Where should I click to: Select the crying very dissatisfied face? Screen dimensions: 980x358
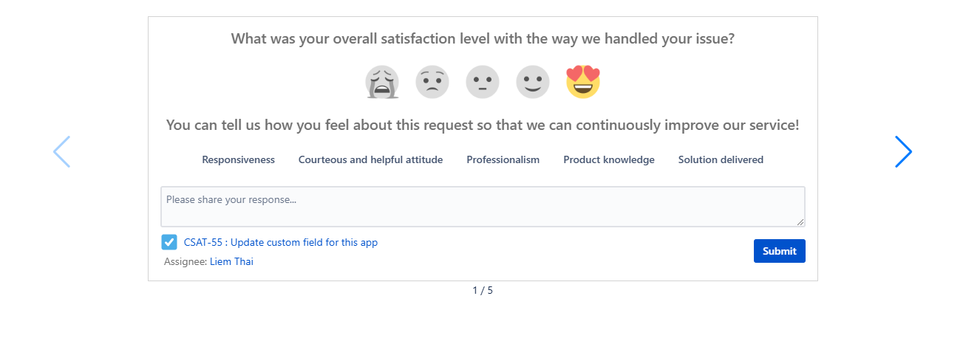pyautogui.click(x=382, y=82)
